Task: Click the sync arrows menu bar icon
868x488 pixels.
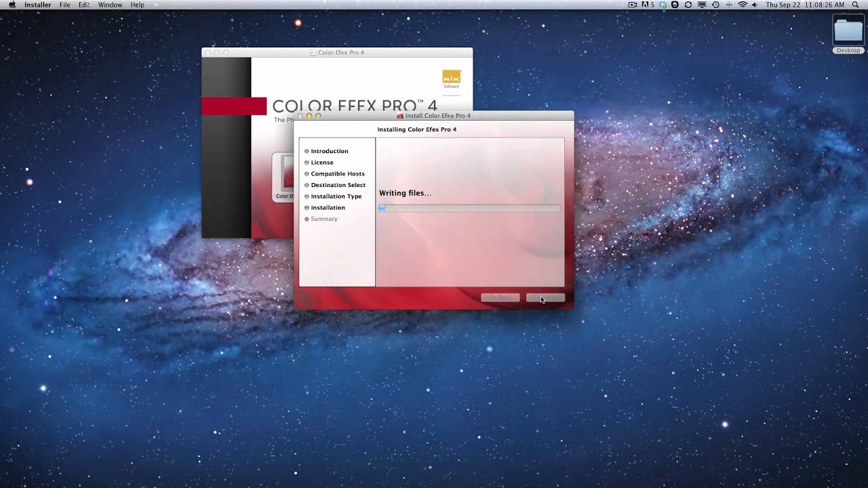Action: pos(688,5)
